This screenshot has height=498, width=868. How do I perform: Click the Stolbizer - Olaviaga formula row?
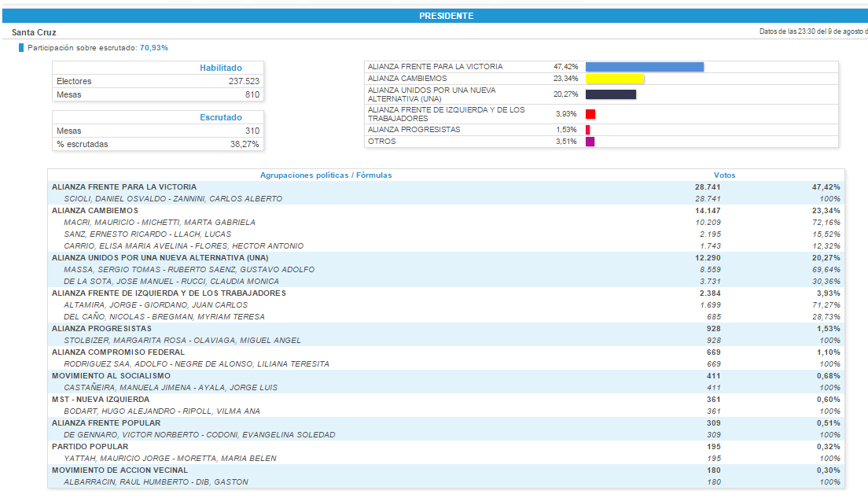pyautogui.click(x=446, y=341)
